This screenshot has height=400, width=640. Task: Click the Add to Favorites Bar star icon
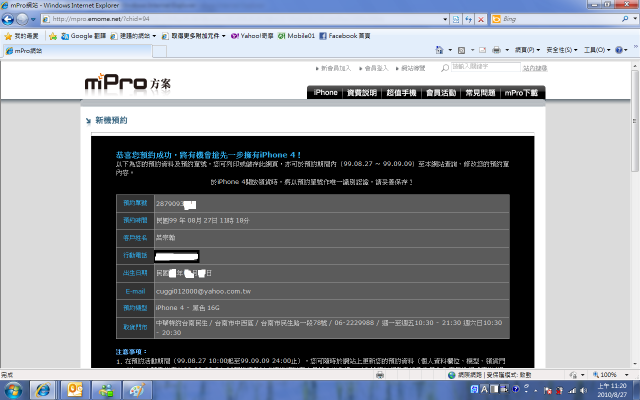click(x=53, y=36)
